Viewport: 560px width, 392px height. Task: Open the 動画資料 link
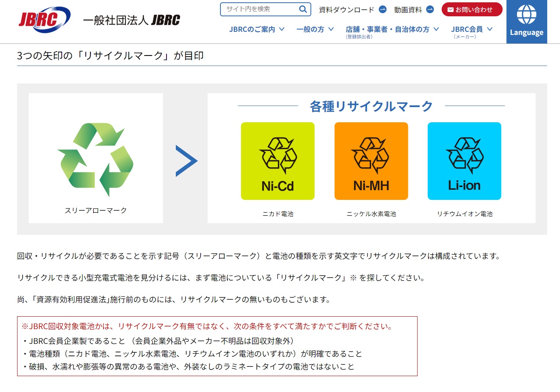(x=407, y=10)
